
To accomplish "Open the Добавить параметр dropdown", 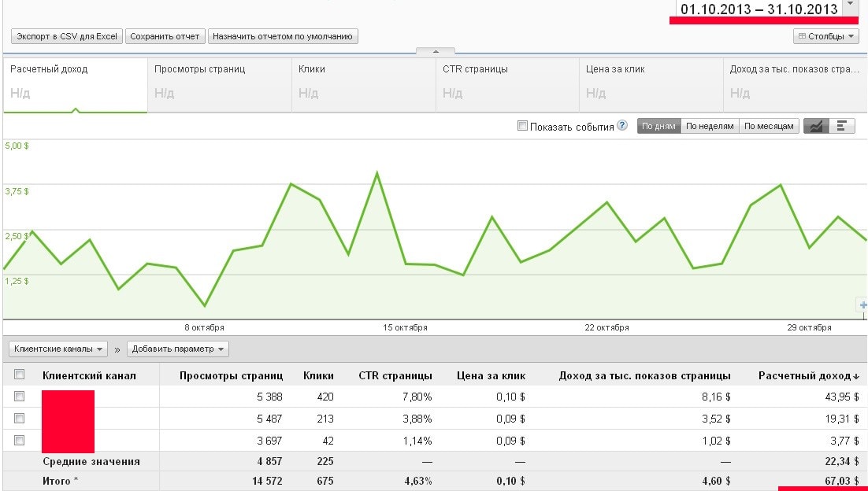I will [179, 349].
